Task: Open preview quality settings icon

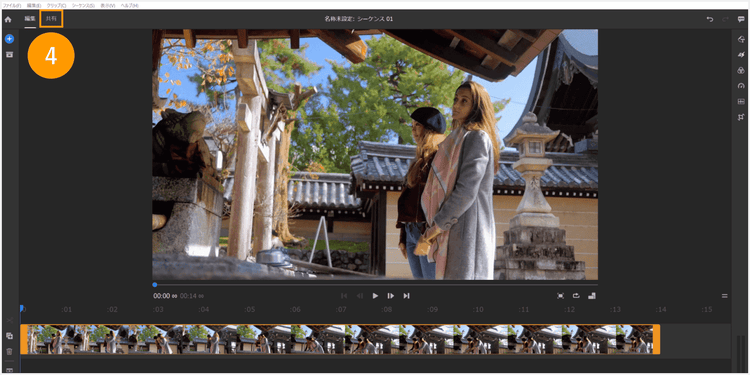Action: tap(592, 296)
